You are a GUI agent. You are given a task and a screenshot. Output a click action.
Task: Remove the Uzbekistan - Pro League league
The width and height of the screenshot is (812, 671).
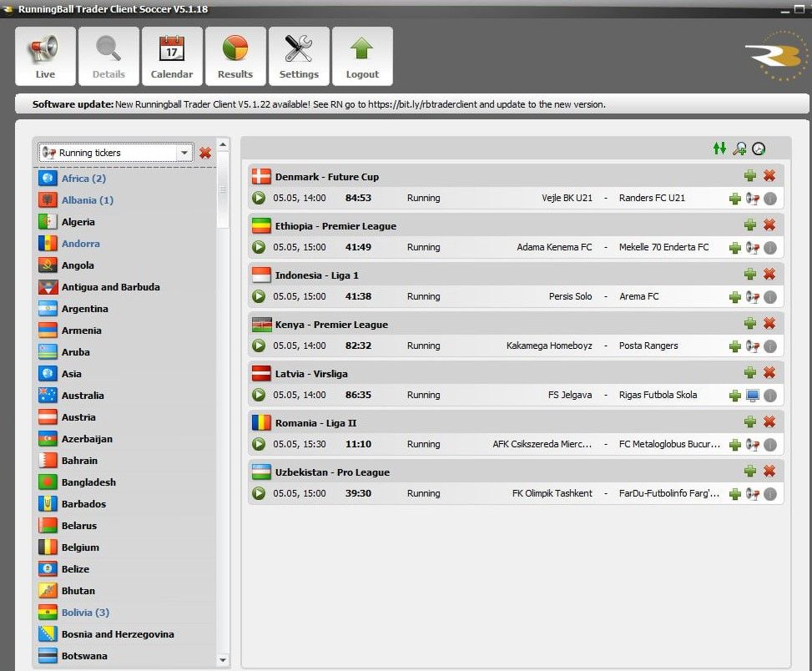pyautogui.click(x=769, y=472)
